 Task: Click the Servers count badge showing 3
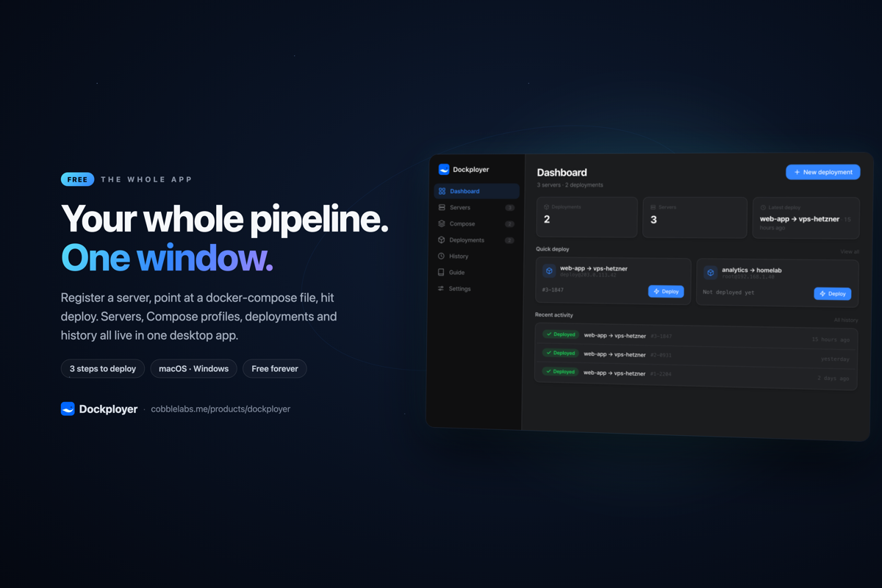[x=510, y=208]
